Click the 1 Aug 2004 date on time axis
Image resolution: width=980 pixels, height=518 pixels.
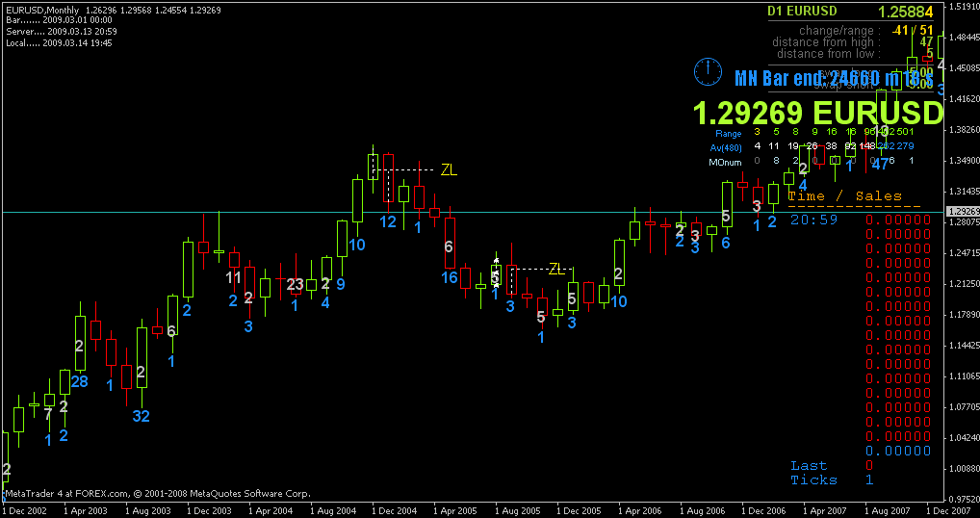pyautogui.click(x=333, y=510)
